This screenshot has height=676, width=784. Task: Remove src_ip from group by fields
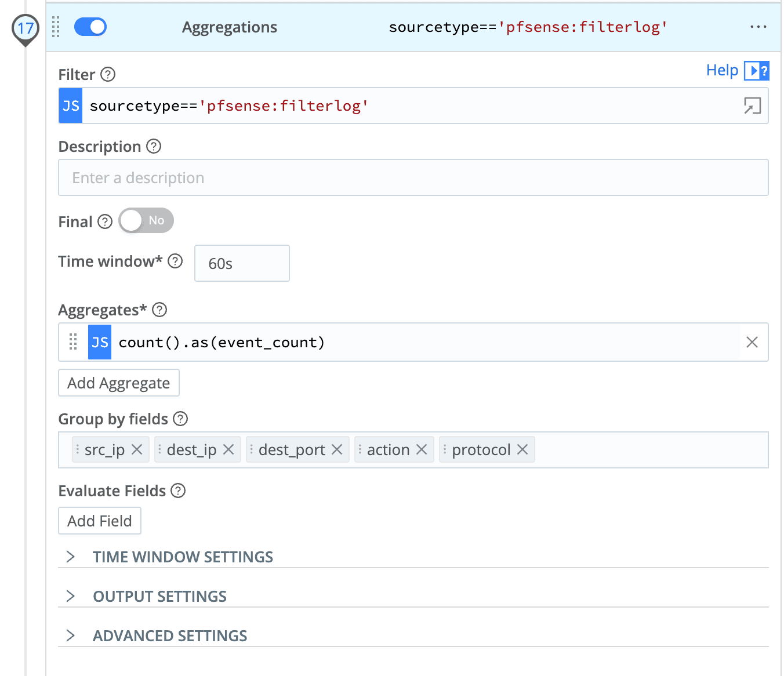click(137, 450)
